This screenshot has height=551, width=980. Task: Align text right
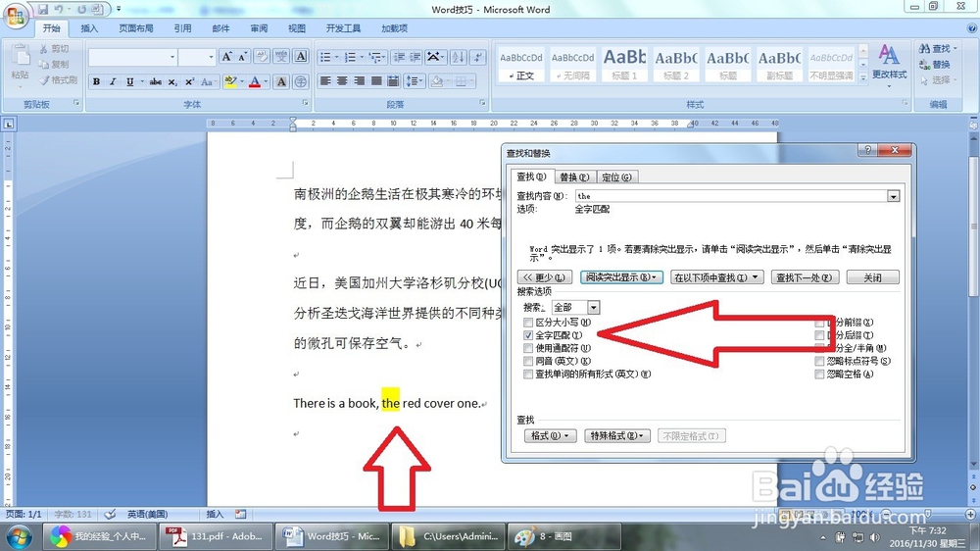coord(360,81)
